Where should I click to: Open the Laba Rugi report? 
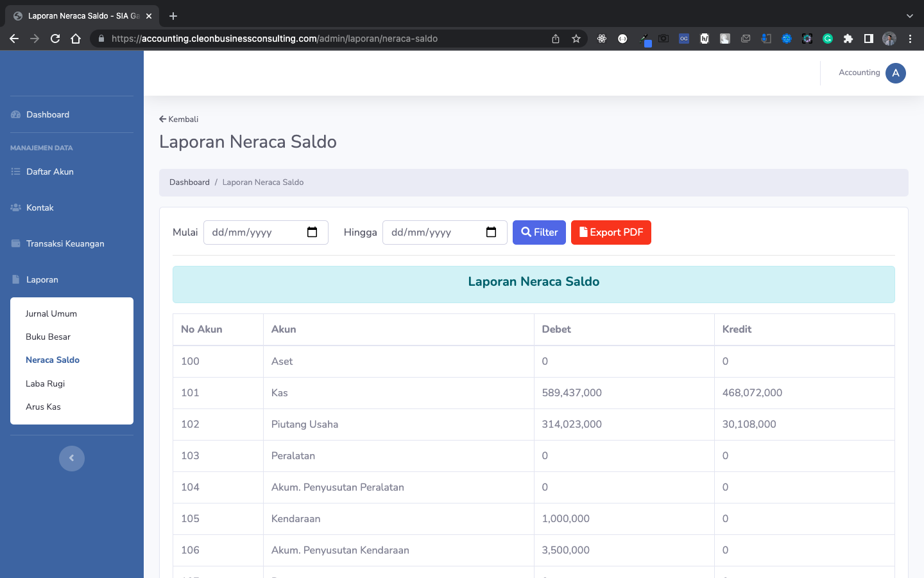click(x=46, y=383)
